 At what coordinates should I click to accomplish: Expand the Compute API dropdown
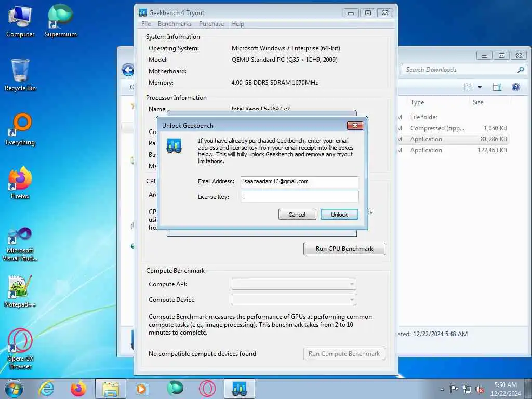click(x=294, y=284)
